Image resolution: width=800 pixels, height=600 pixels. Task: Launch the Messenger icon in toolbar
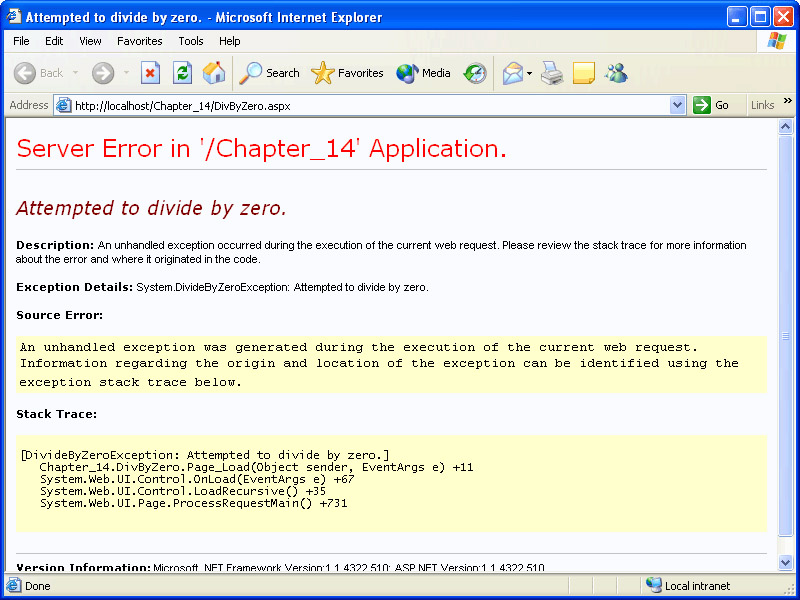(616, 73)
